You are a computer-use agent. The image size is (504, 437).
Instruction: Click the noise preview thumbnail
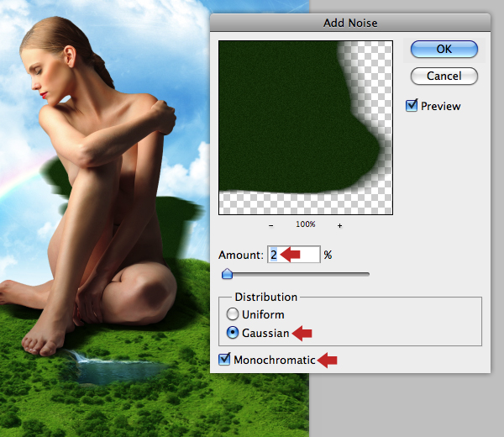pos(306,128)
